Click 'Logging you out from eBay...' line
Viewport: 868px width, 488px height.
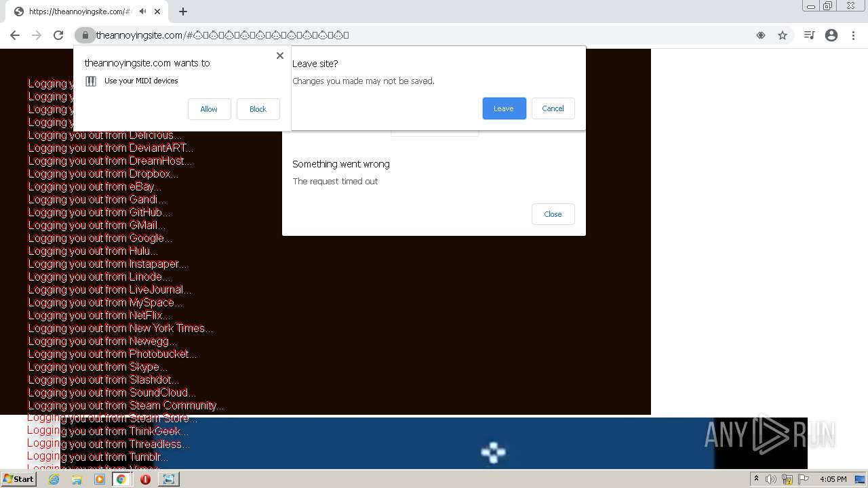click(94, 186)
